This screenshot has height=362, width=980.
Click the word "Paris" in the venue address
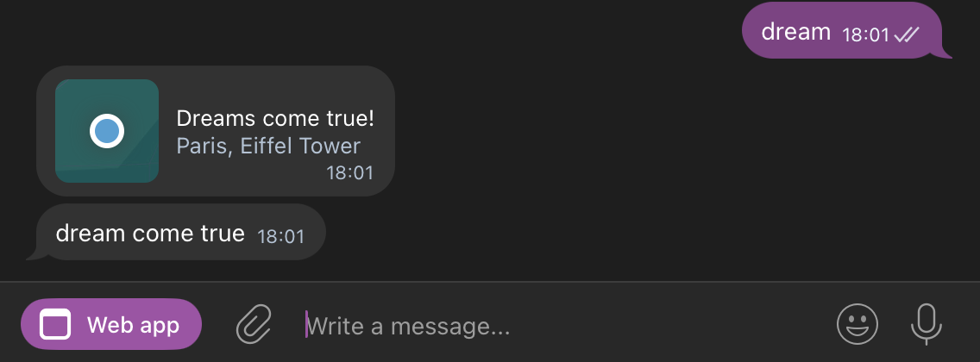click(x=202, y=146)
